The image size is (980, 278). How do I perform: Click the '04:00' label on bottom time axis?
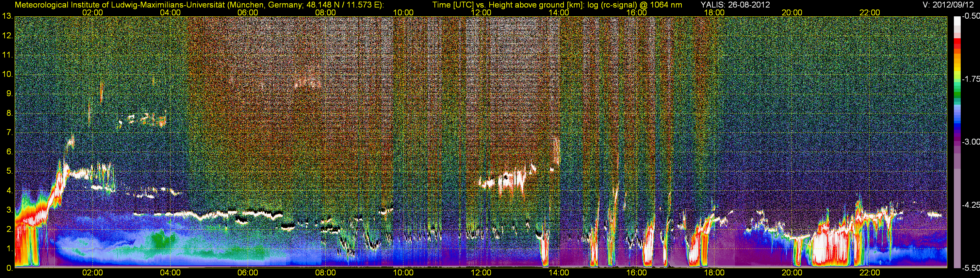tap(170, 273)
